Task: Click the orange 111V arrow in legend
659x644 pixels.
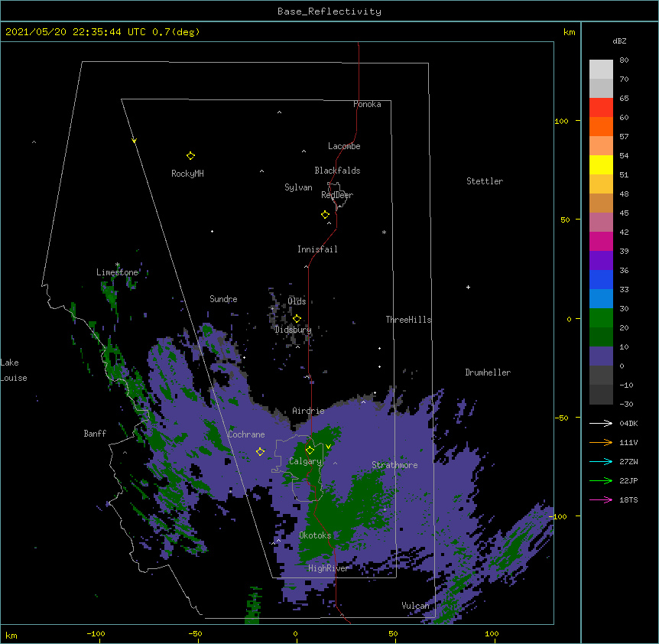Action: point(601,442)
